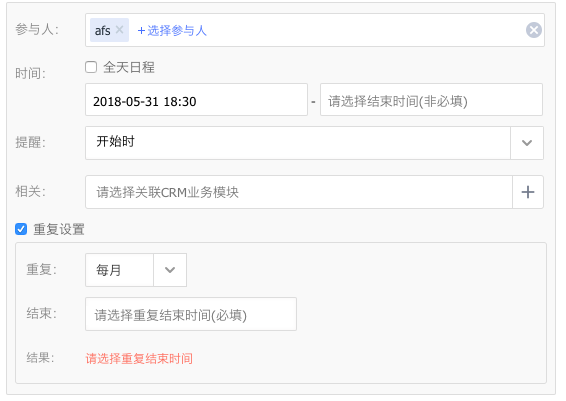Click the 重复设置 label text
Screen dimensions: 566x401
click(x=59, y=229)
